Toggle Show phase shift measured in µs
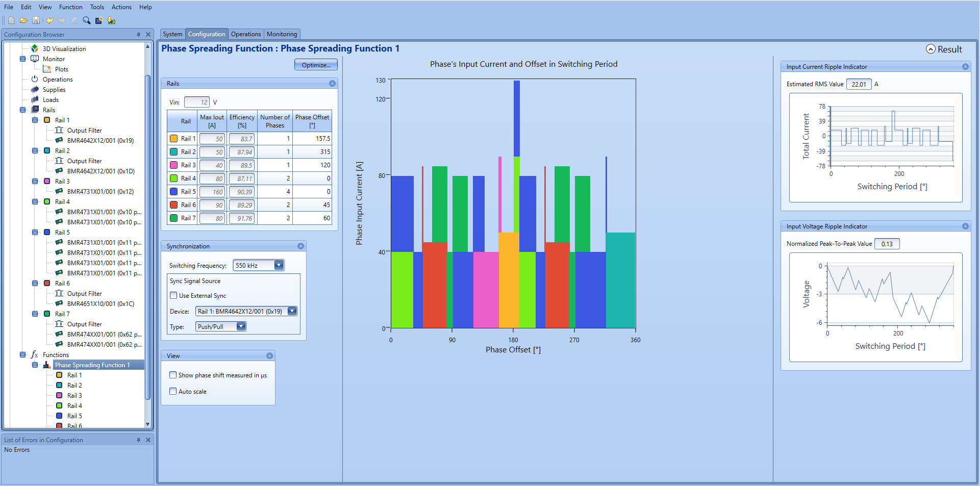 pos(173,375)
